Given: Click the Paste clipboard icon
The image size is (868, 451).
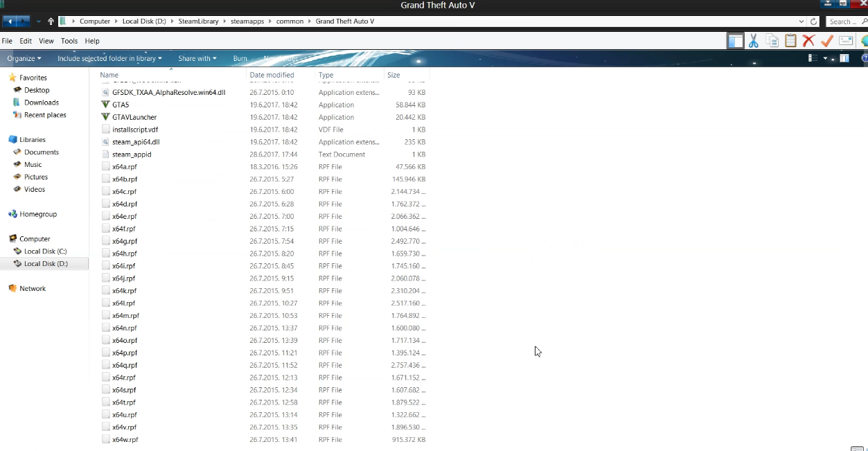Looking at the screenshot, I should [x=790, y=41].
